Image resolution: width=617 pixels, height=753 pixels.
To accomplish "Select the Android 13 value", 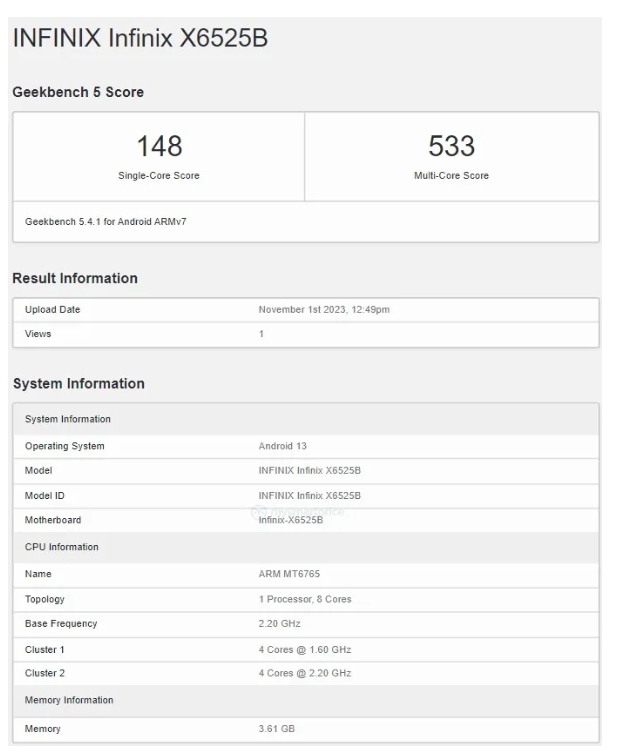I will pos(282,446).
